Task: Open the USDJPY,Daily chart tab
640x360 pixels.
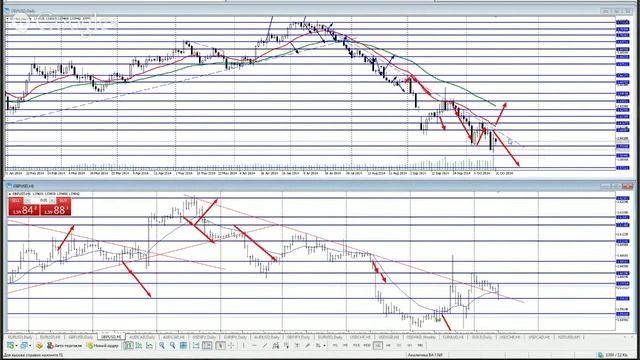Action: [x=204, y=337]
